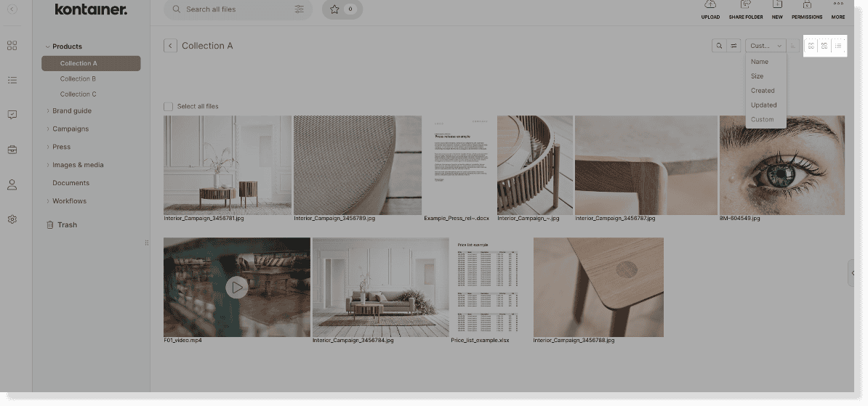The height and width of the screenshot is (406, 868).
Task: Open the Share Folder action
Action: pos(746,5)
